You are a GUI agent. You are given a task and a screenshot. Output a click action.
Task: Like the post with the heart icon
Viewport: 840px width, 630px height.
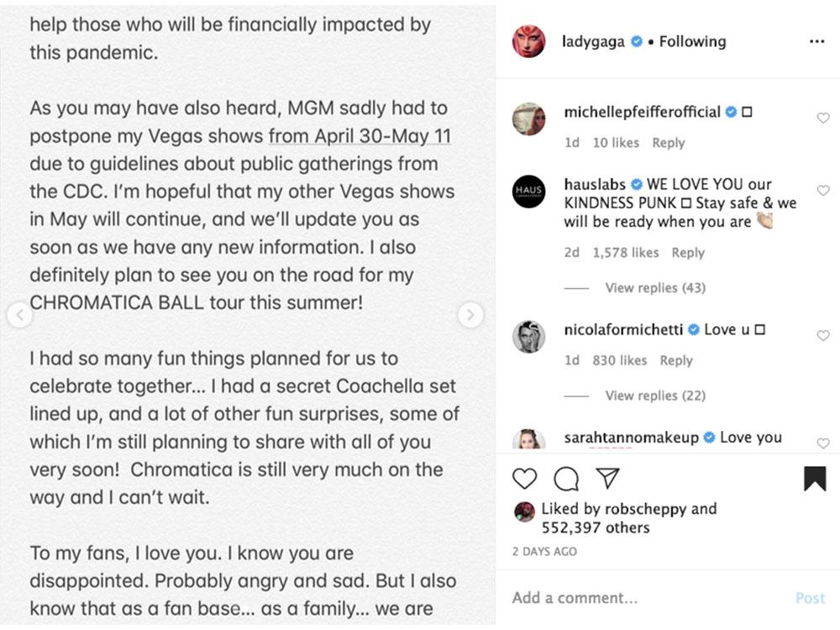coord(524,479)
